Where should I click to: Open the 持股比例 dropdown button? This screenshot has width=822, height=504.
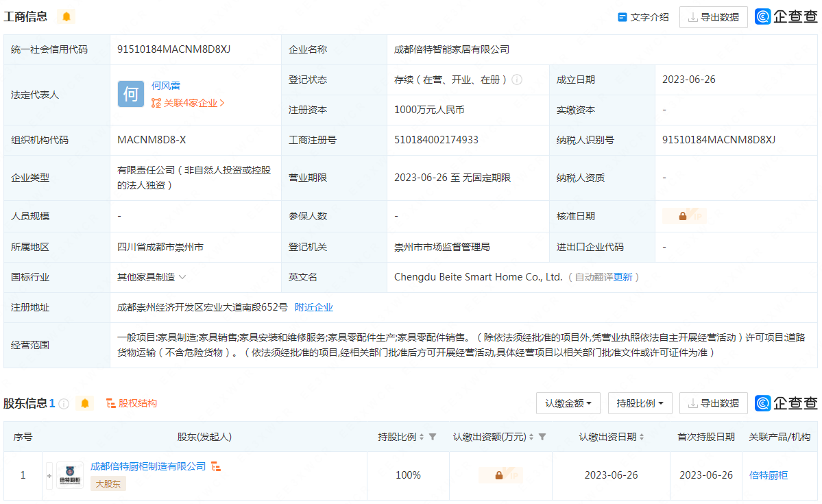click(640, 403)
